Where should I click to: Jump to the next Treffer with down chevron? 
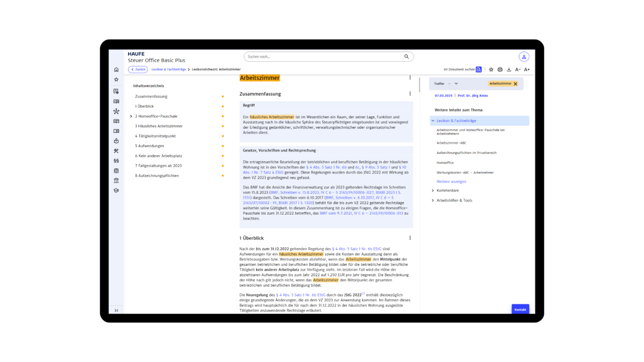(x=456, y=84)
